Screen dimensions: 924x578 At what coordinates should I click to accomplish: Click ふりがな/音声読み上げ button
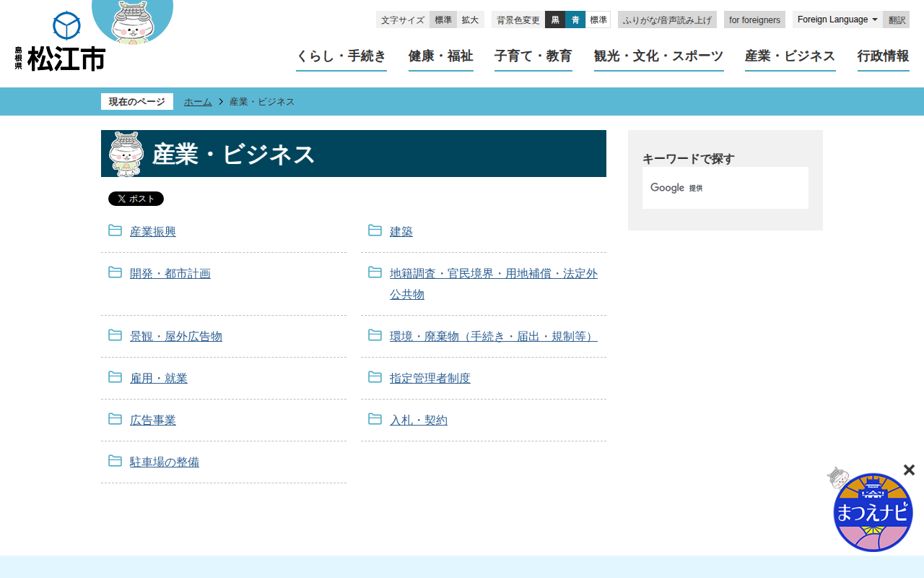[667, 20]
